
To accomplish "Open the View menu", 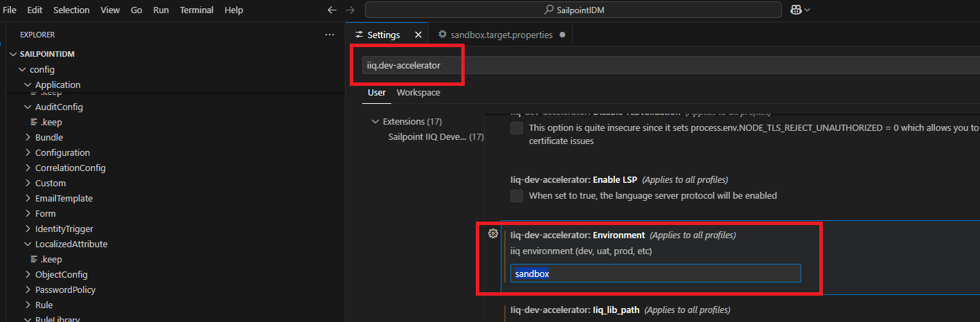I will pos(110,10).
